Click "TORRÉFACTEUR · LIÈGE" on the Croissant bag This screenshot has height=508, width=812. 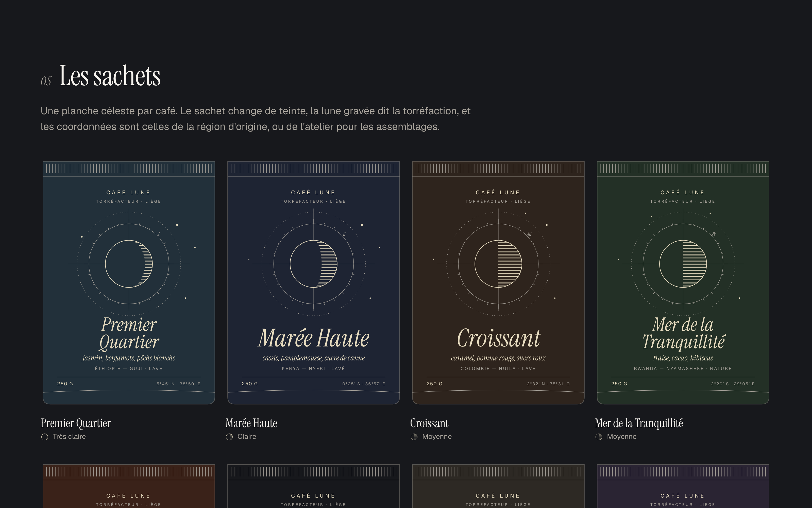(x=498, y=201)
